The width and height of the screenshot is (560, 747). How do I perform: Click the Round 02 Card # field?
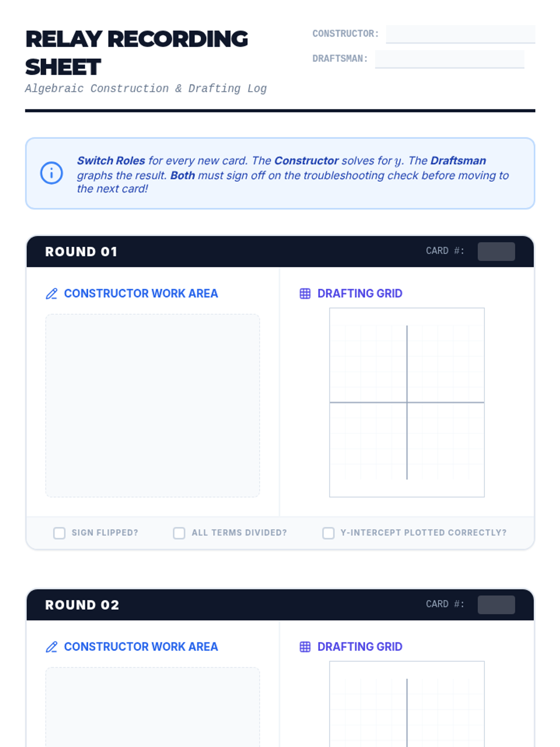496,605
